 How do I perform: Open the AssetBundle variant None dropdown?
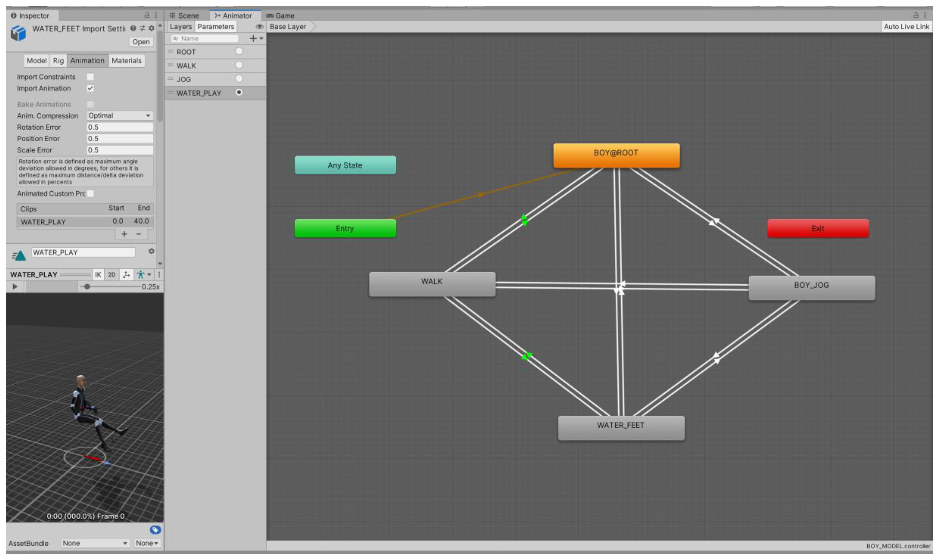(147, 543)
